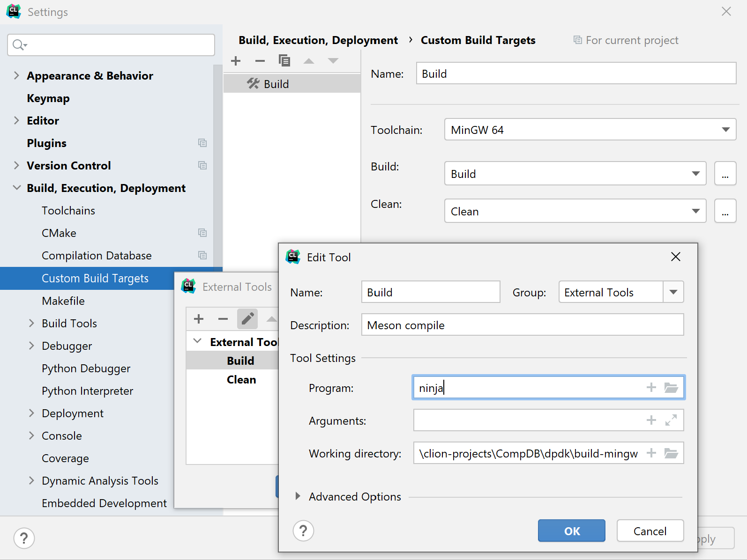Add a new custom build target
This screenshot has height=560, width=747.
coord(236,61)
